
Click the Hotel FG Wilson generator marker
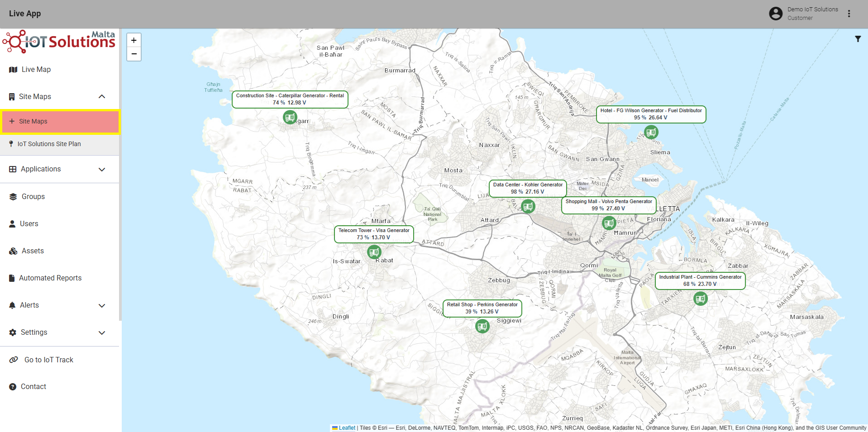pos(651,133)
